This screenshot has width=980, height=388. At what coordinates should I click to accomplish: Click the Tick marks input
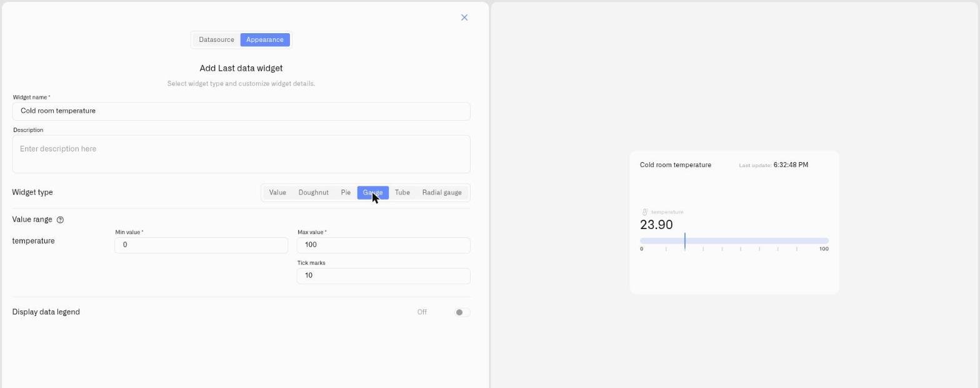[x=383, y=276]
